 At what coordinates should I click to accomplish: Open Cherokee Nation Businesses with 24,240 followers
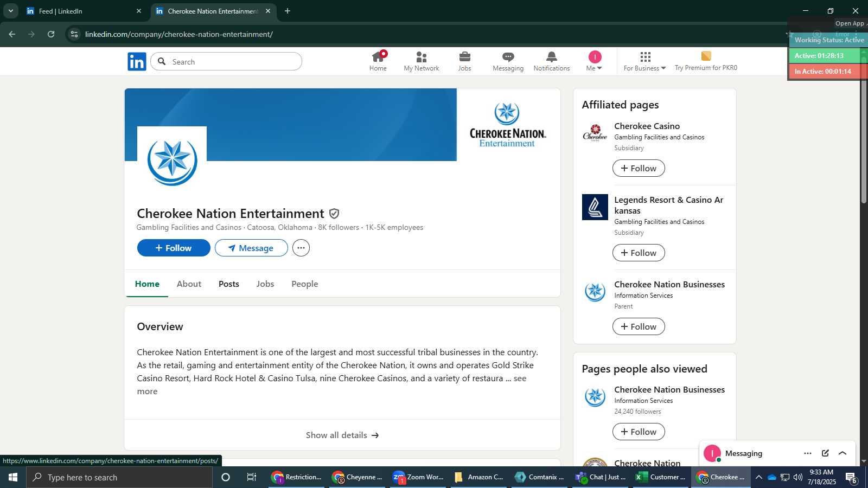coord(669,389)
